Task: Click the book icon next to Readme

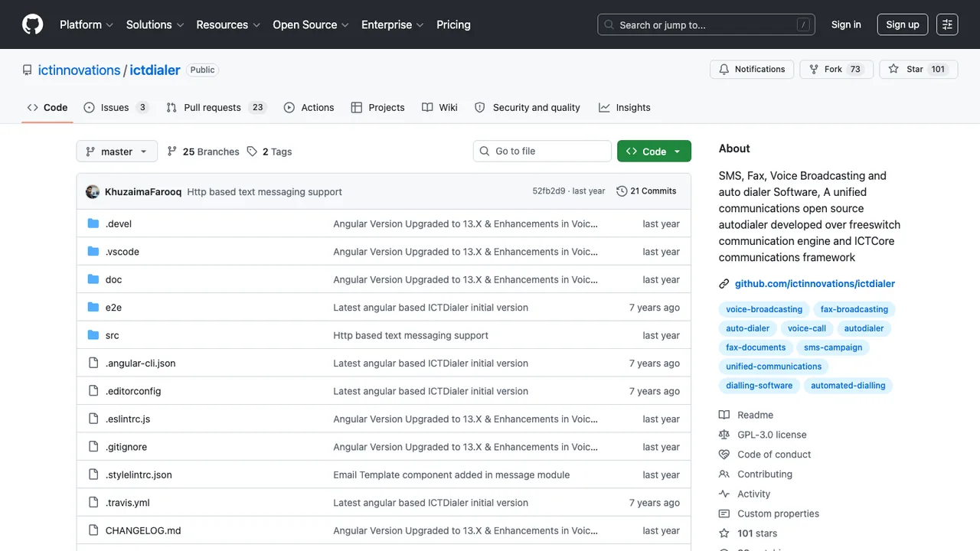Action: coord(724,415)
